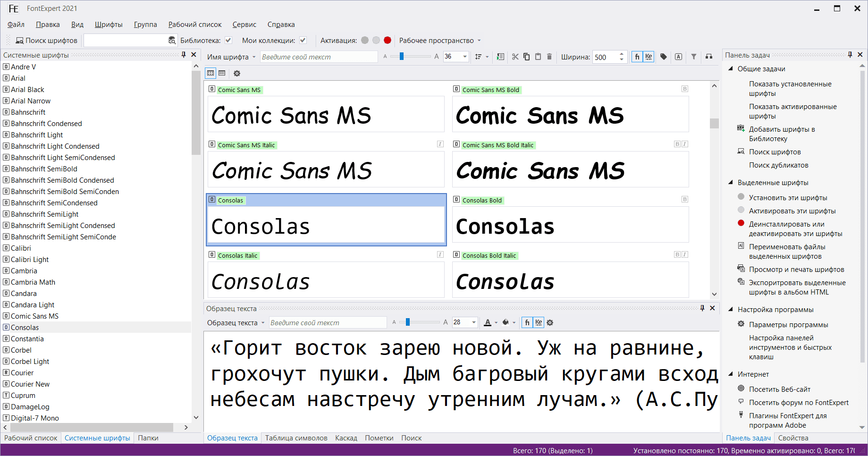Toggle ligatures (fi) button in the sample toolbar
The width and height of the screenshot is (868, 456).
527,322
